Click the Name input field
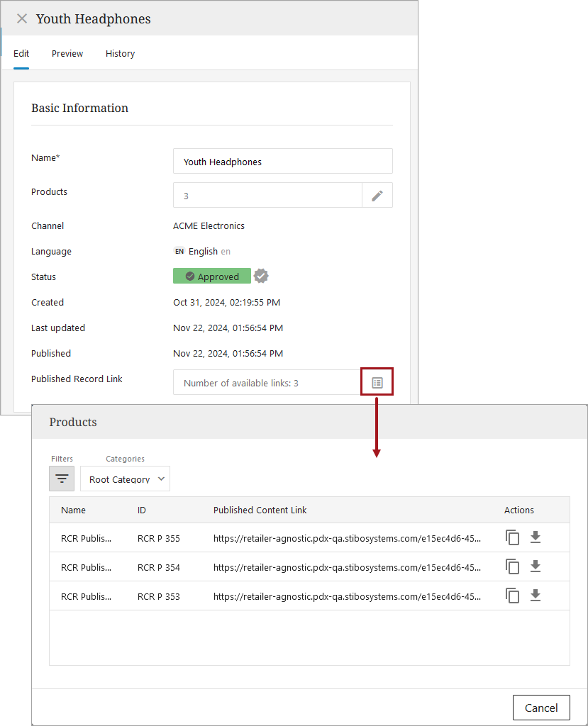This screenshot has width=588, height=726. click(x=282, y=162)
